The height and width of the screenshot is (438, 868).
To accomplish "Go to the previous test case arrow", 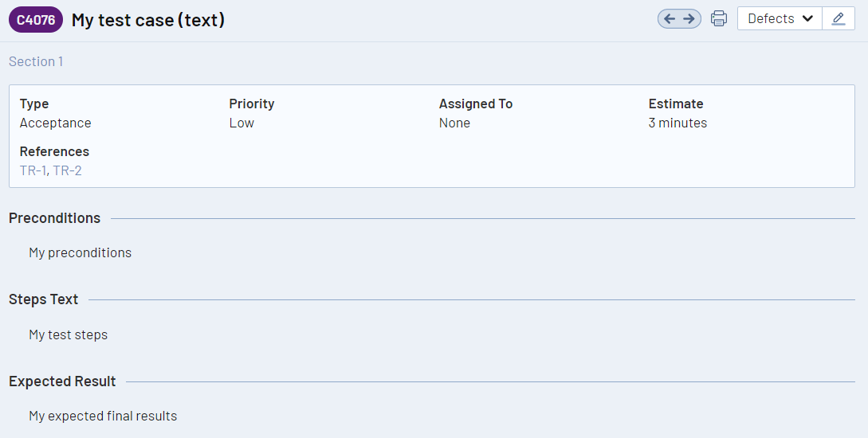I will pyautogui.click(x=670, y=19).
